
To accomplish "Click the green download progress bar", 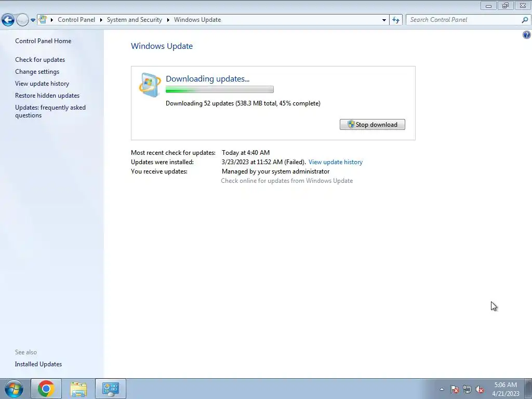I will (220, 89).
